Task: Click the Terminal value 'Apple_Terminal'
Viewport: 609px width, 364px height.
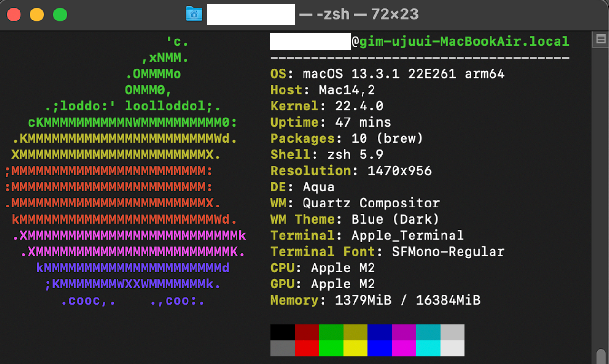Action: tap(407, 236)
